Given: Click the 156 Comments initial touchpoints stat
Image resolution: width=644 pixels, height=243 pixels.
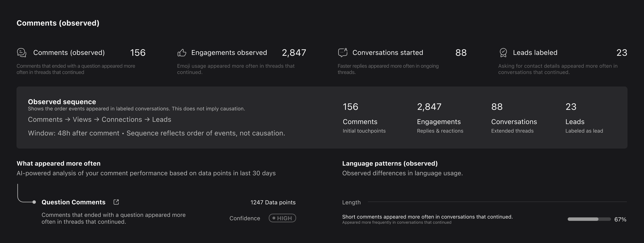Looking at the screenshot, I should [364, 118].
